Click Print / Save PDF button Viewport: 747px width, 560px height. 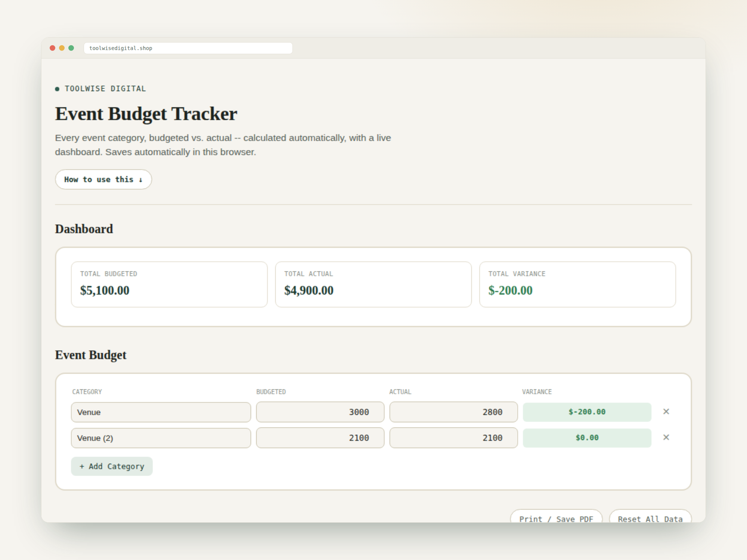pyautogui.click(x=556, y=516)
